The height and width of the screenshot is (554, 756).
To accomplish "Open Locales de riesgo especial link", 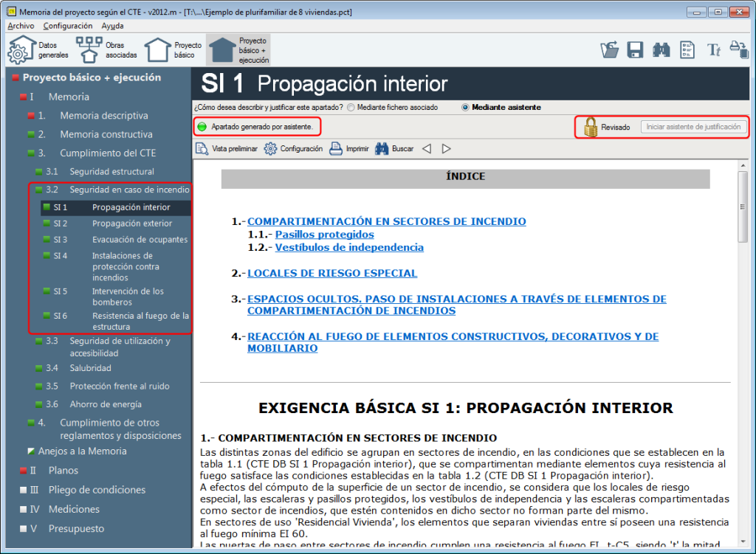I will coord(332,274).
